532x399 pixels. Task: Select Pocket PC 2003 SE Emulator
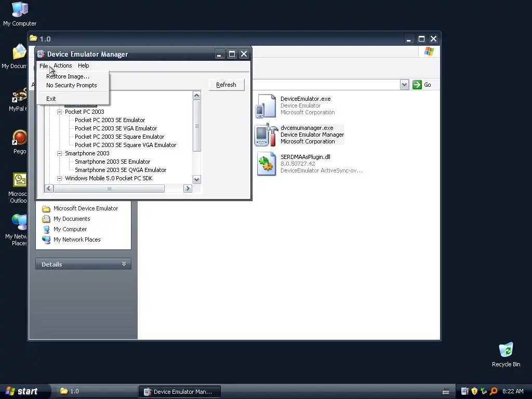110,120
